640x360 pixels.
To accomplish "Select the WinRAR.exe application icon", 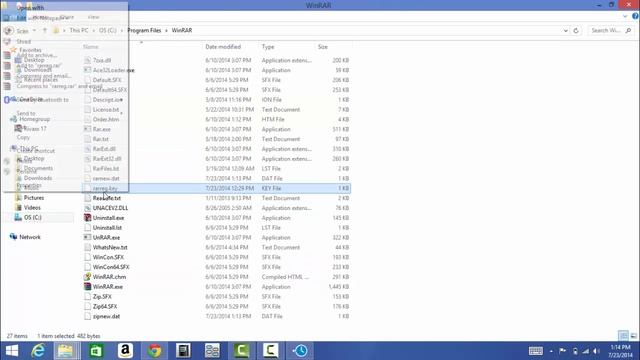I will pos(87,287).
